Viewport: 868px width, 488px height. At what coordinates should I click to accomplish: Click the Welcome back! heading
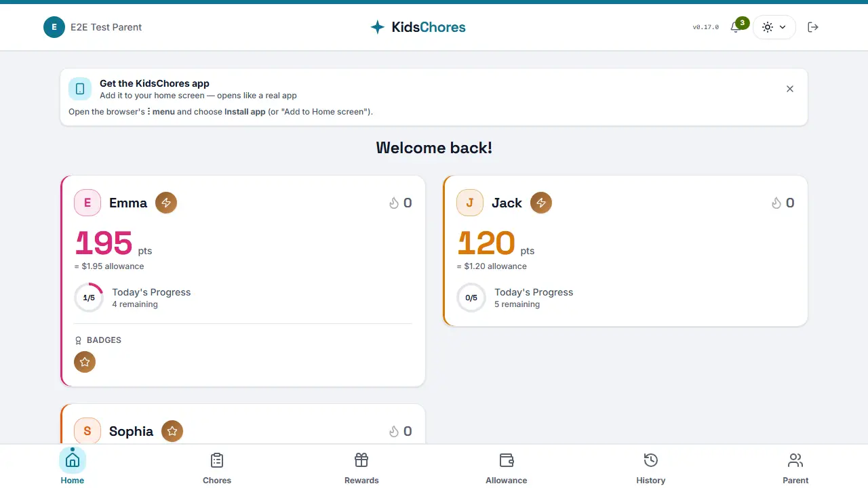(434, 148)
